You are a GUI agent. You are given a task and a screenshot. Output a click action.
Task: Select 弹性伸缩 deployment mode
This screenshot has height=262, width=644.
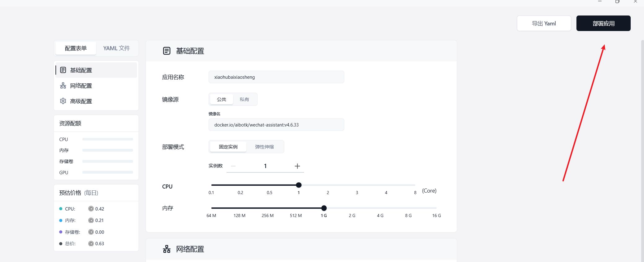(264, 147)
